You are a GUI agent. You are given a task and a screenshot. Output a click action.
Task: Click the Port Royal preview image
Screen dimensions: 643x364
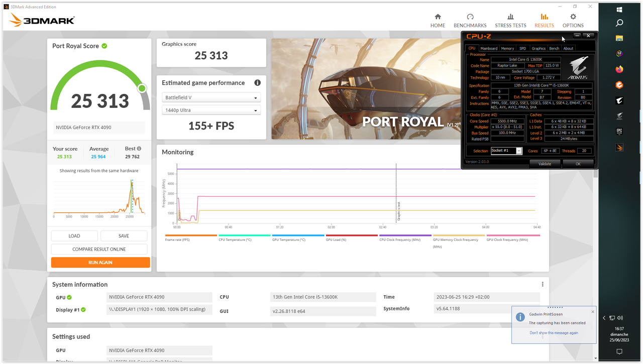coord(366,89)
